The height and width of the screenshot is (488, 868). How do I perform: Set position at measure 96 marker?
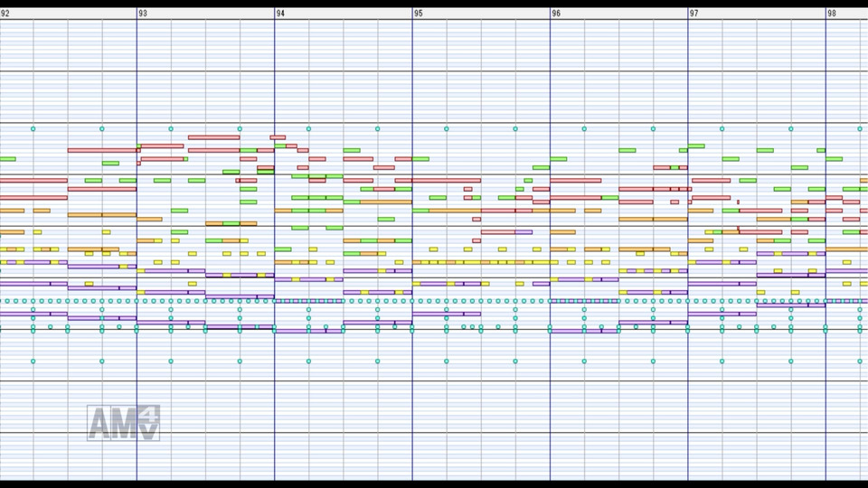click(556, 14)
